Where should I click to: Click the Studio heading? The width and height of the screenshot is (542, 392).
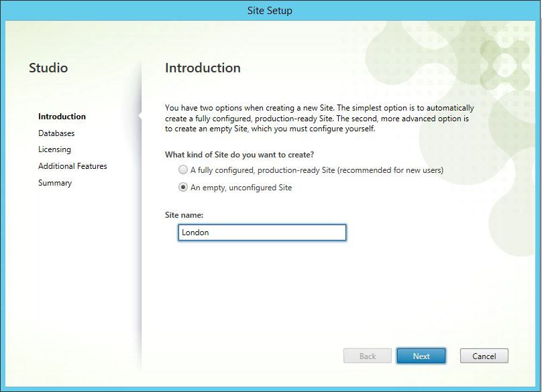[48, 68]
